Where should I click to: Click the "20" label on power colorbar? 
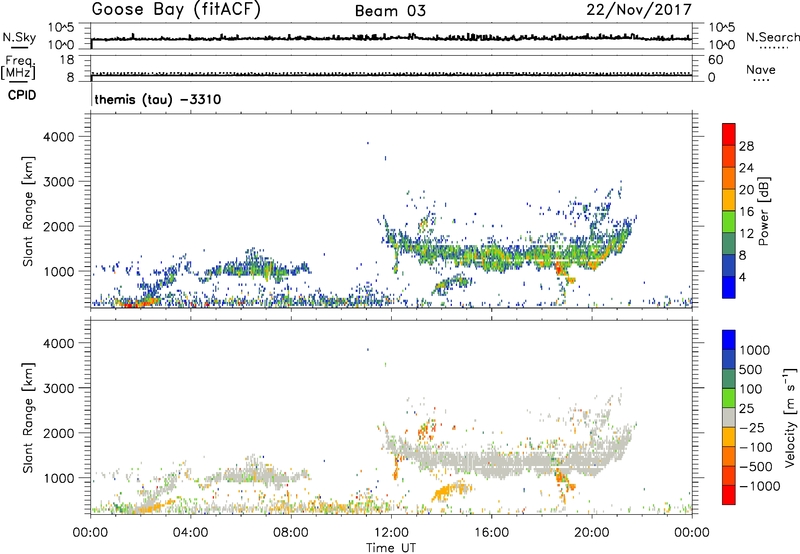(x=746, y=190)
